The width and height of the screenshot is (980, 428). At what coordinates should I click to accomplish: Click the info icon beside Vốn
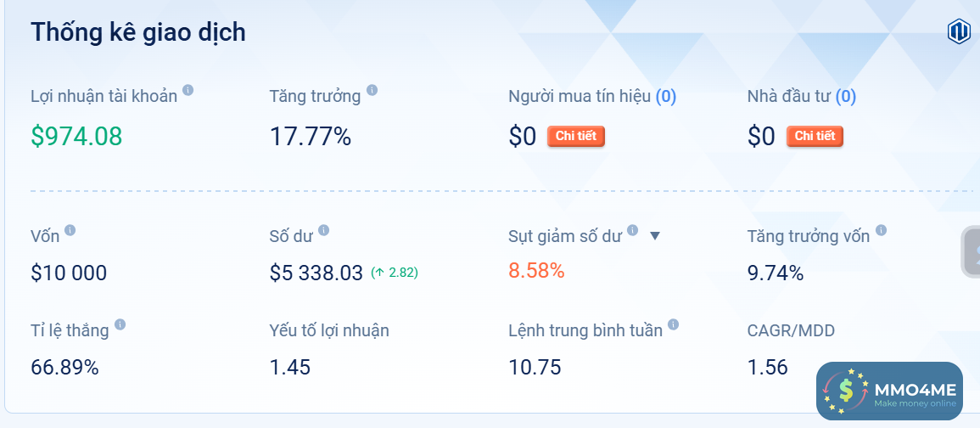tap(70, 230)
